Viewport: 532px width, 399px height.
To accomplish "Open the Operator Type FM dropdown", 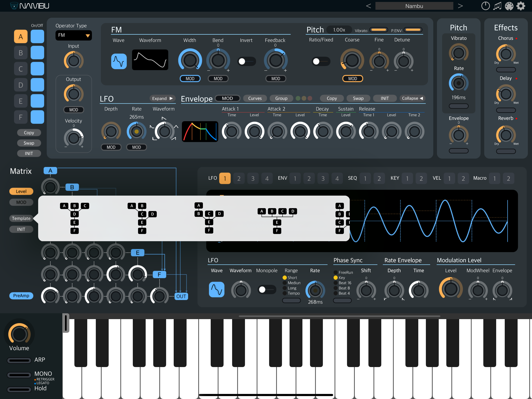I will coord(74,35).
